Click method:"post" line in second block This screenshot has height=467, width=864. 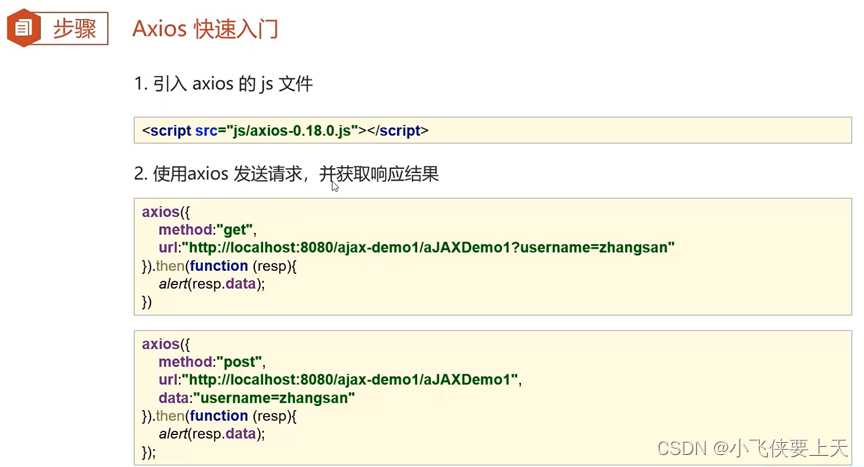212,362
